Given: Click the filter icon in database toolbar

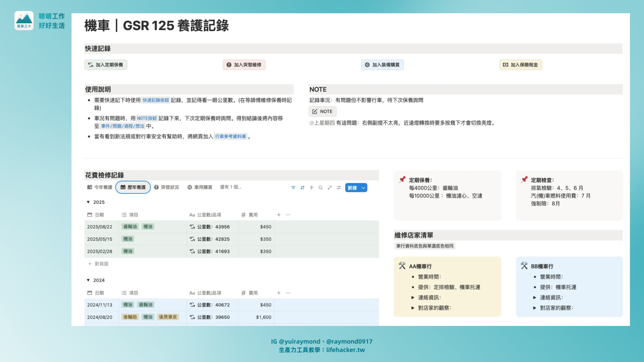Looking at the screenshot, I should [x=293, y=188].
